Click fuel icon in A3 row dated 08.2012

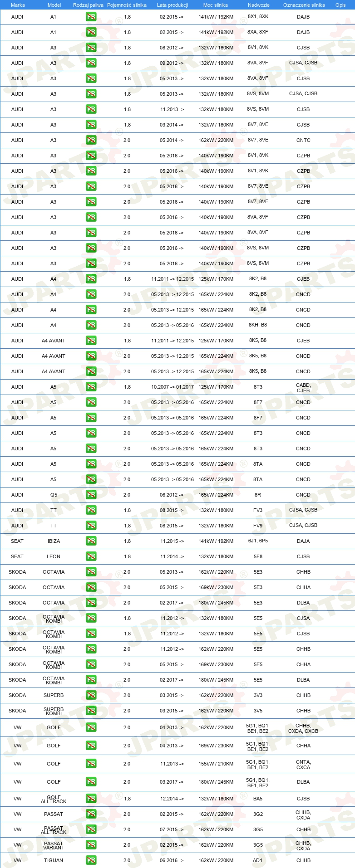coord(91,48)
